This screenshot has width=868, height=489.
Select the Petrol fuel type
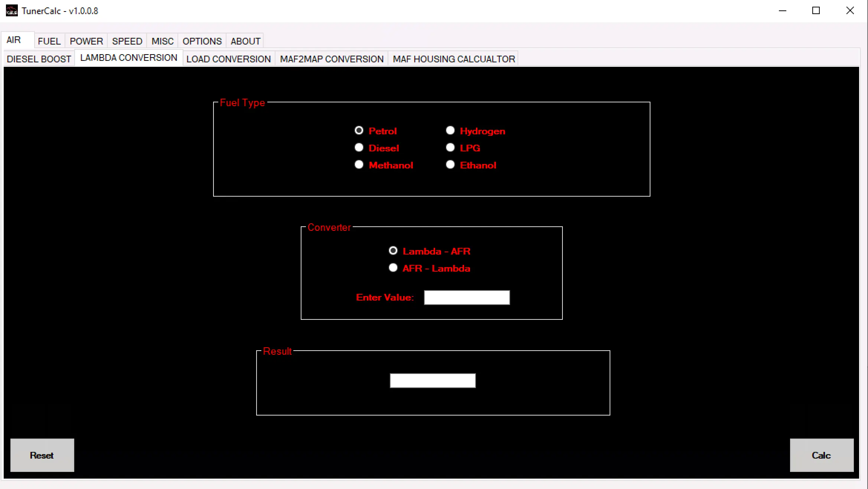[359, 131]
